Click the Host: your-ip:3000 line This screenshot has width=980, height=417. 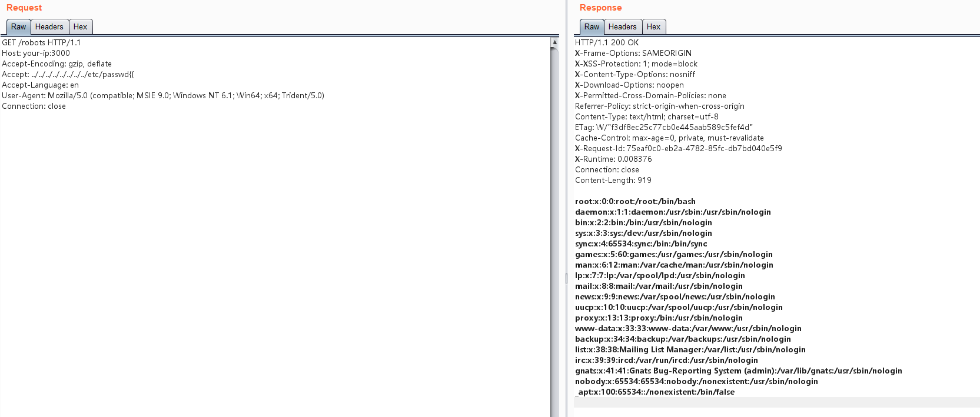tap(36, 54)
